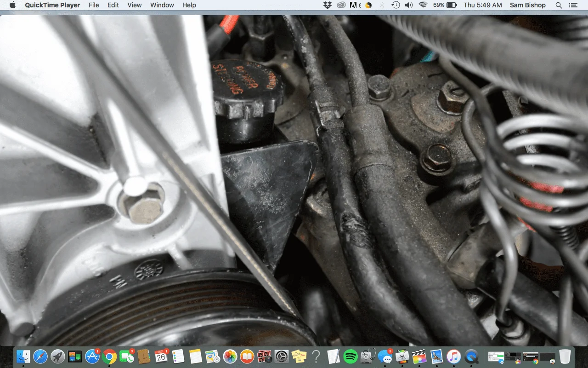Open Stickies from the Dock

299,356
